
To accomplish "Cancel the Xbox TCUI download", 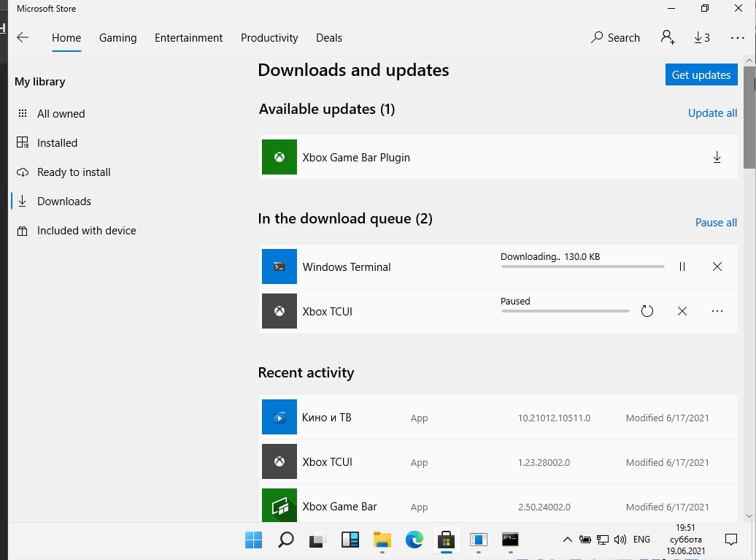I will tap(682, 311).
